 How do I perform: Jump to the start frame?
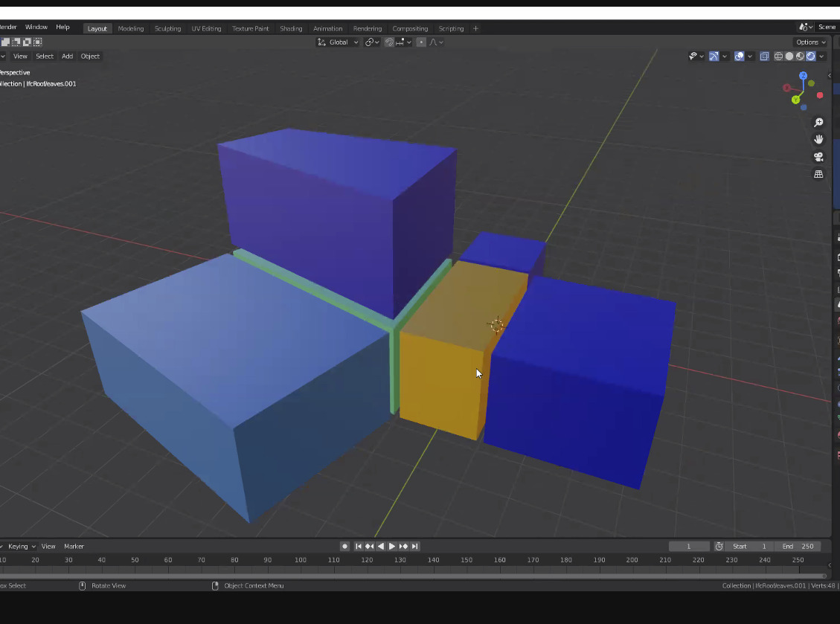tap(359, 547)
